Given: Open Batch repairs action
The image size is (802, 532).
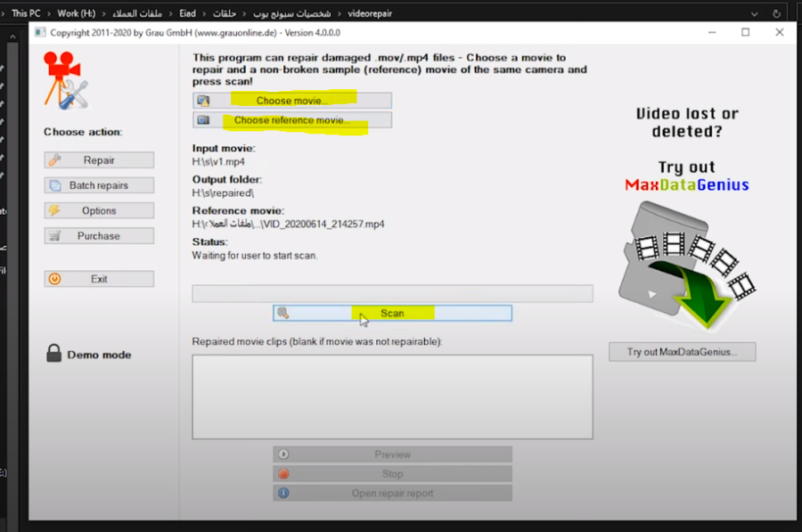Looking at the screenshot, I should point(99,185).
